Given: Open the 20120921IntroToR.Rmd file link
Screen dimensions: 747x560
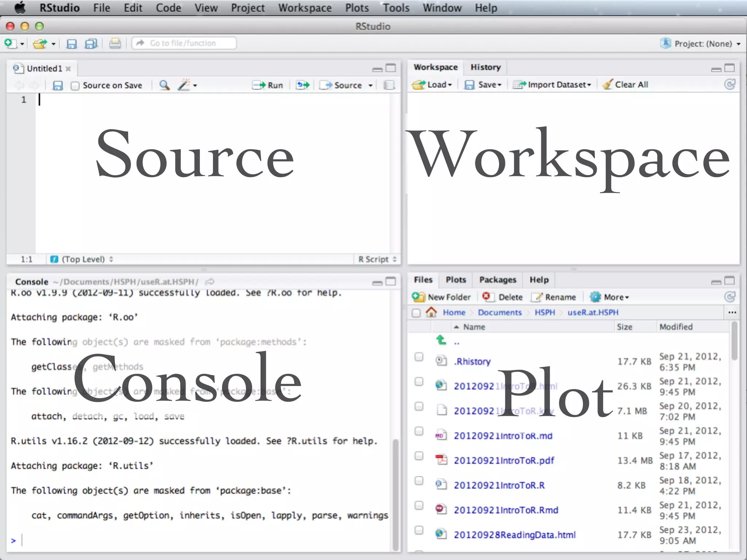Looking at the screenshot, I should click(506, 510).
